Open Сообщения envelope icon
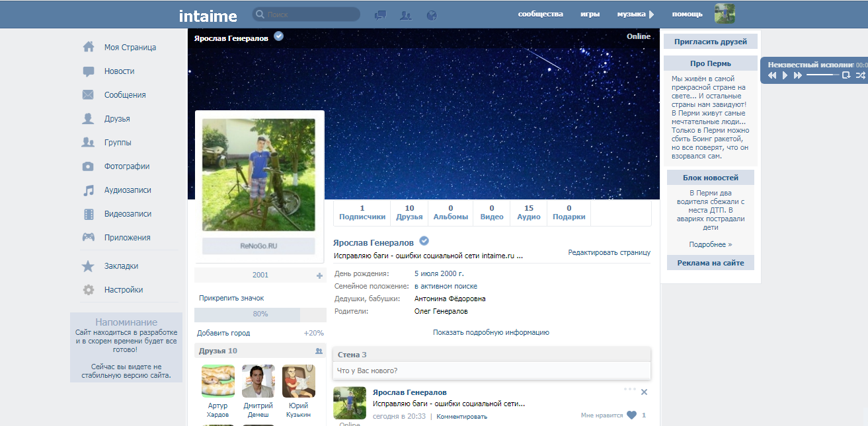The height and width of the screenshot is (426, 868). [88, 94]
